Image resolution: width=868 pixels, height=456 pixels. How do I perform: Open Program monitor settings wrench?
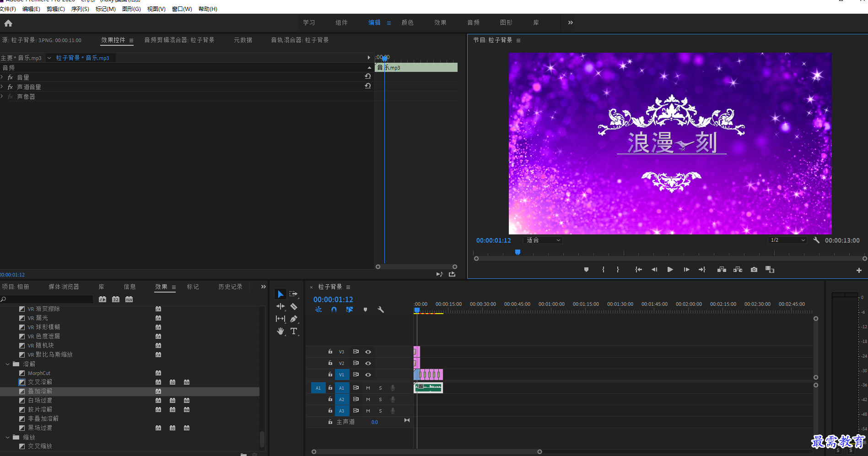pos(816,240)
